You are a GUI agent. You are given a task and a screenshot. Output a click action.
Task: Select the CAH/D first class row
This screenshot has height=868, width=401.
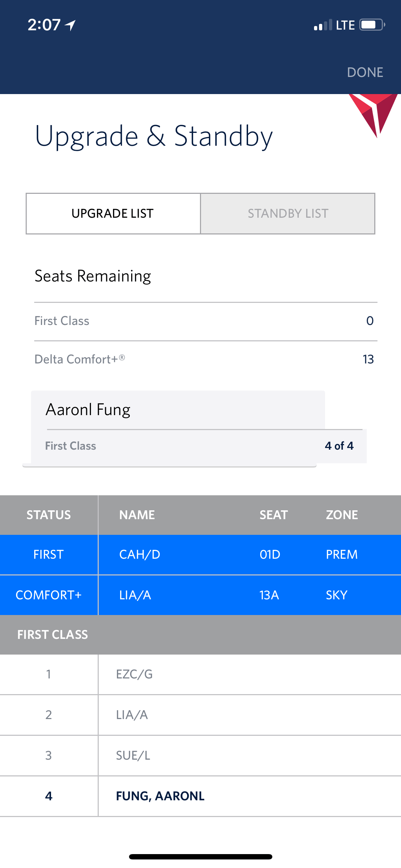click(200, 554)
